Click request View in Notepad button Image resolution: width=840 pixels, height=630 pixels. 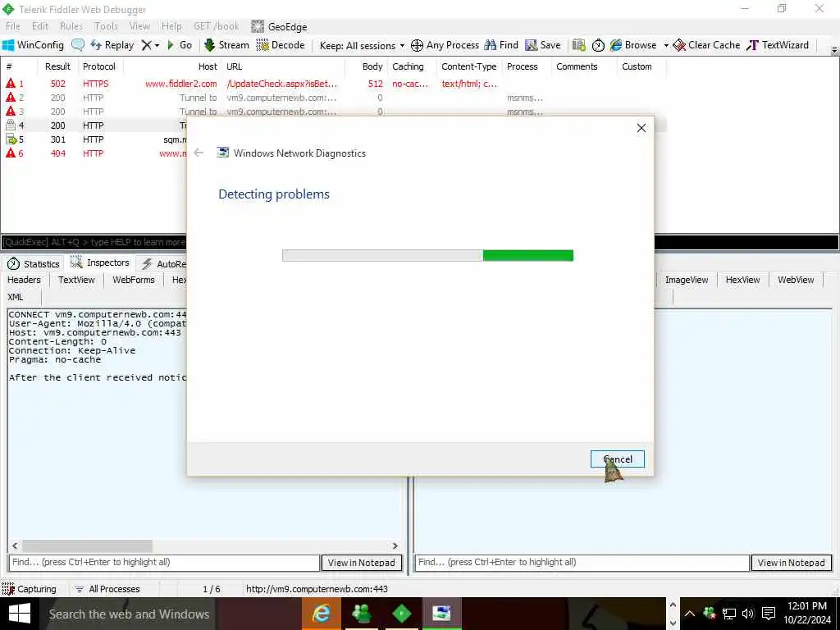coord(361,563)
